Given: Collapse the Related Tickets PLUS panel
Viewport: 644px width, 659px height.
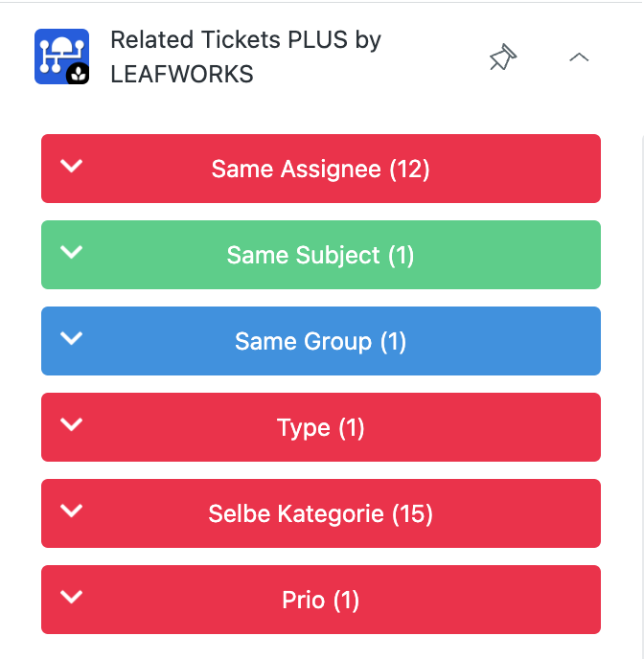Looking at the screenshot, I should 579,57.
